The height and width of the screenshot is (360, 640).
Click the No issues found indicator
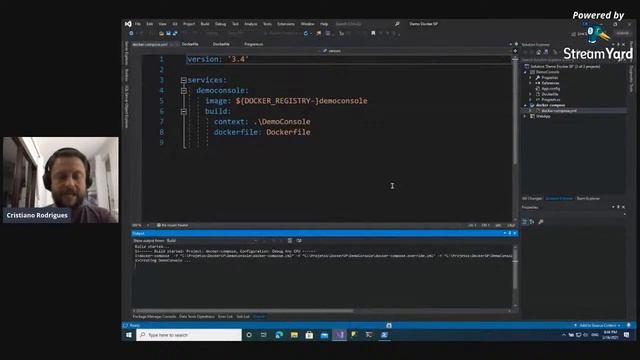(x=173, y=225)
